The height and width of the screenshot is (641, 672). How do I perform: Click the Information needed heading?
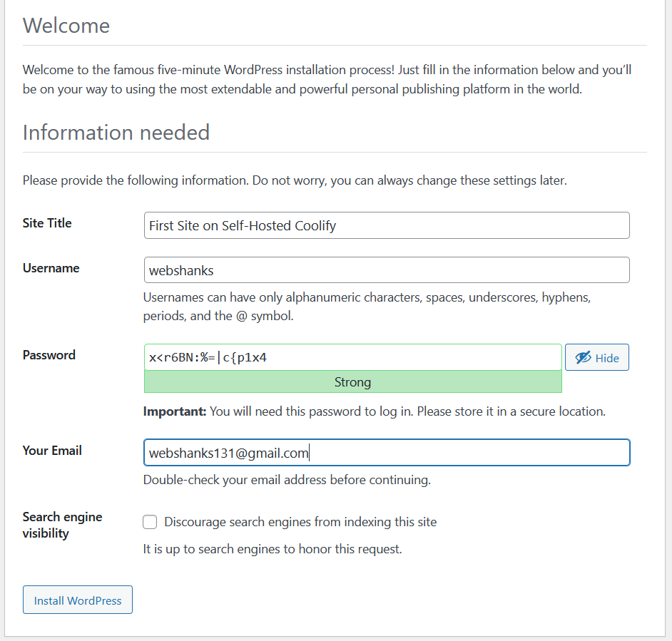tap(116, 133)
